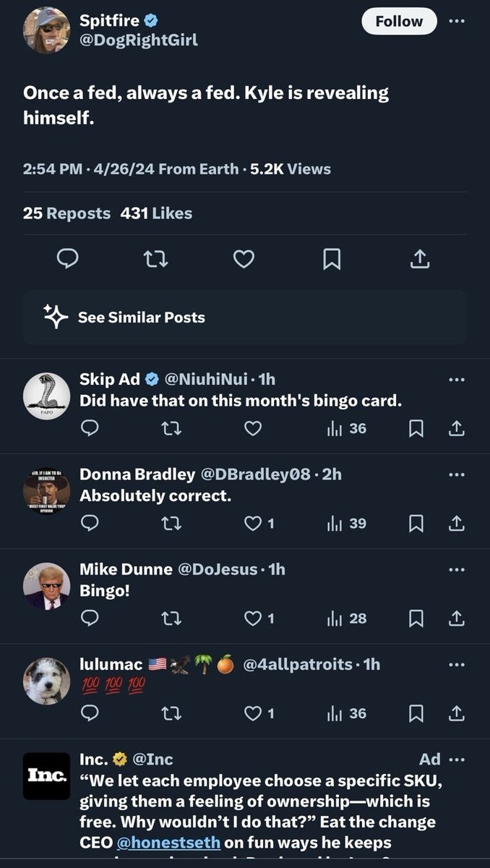
Task: Open Spitfire's profile picture
Action: (x=47, y=30)
